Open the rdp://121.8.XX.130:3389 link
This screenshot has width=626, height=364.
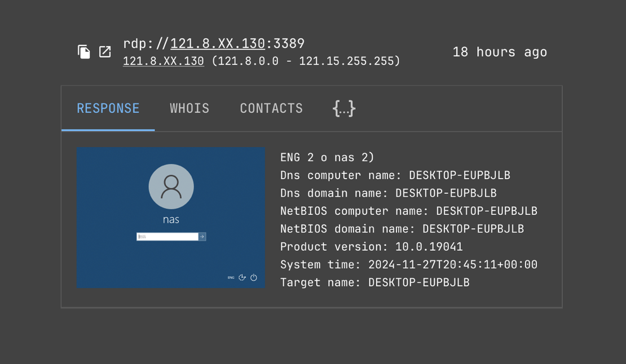(213, 43)
